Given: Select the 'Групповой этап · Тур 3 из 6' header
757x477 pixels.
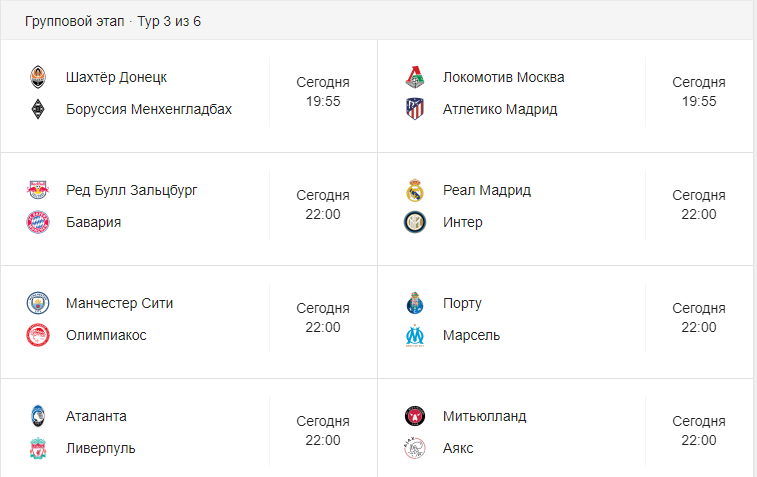Looking at the screenshot, I should pyautogui.click(x=113, y=21).
